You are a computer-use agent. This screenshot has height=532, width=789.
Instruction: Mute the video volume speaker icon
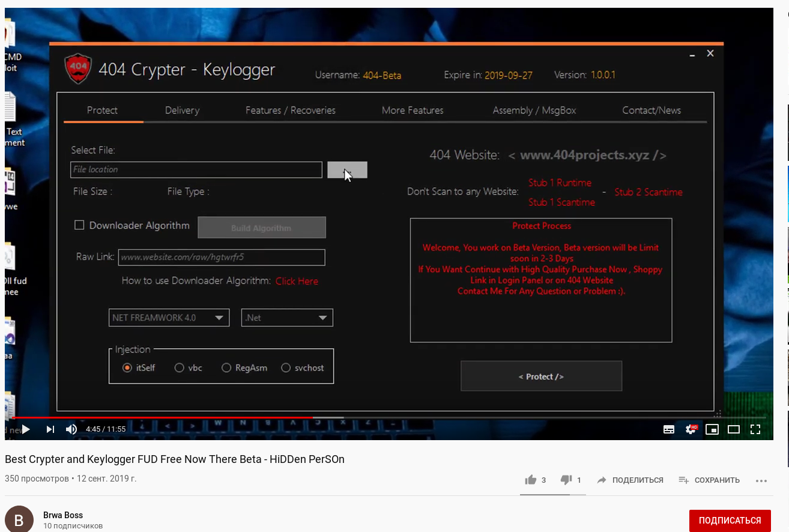pos(71,429)
